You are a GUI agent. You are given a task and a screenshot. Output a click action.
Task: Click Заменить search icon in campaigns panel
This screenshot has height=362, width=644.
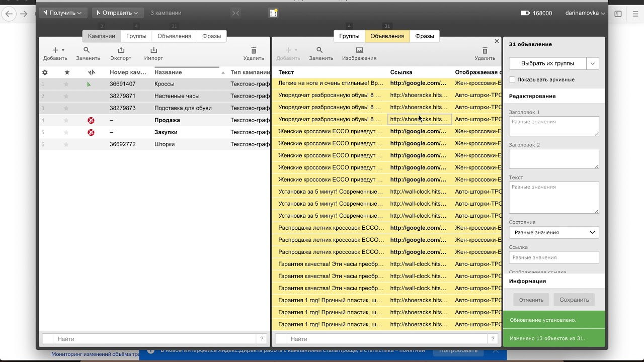[x=87, y=50]
